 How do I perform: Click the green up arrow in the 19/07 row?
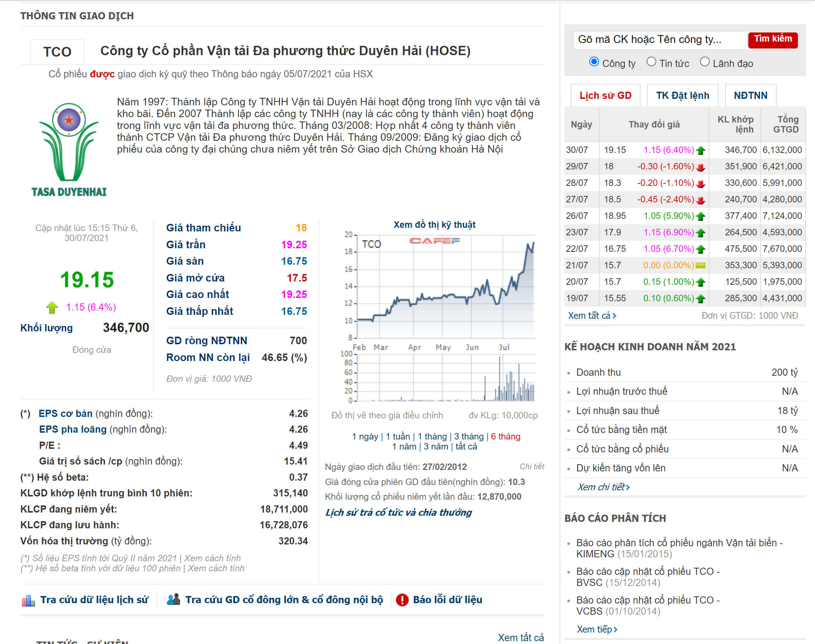(x=701, y=299)
